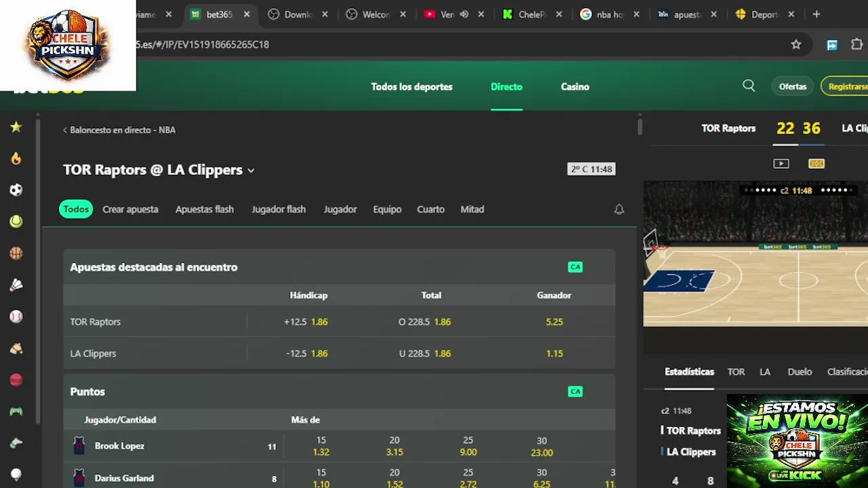Select basketball in sports sidebar
This screenshot has width=868, height=488.
pos(16,253)
